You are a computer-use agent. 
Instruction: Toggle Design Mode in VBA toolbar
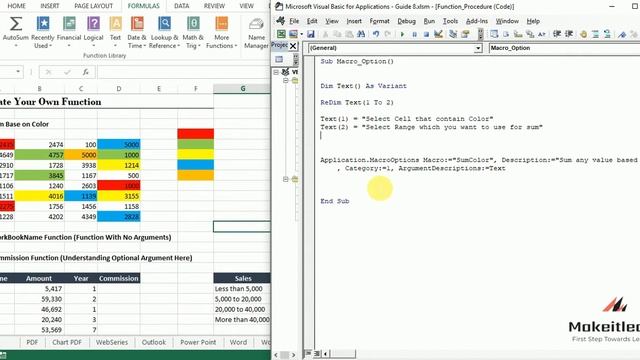tap(438, 34)
